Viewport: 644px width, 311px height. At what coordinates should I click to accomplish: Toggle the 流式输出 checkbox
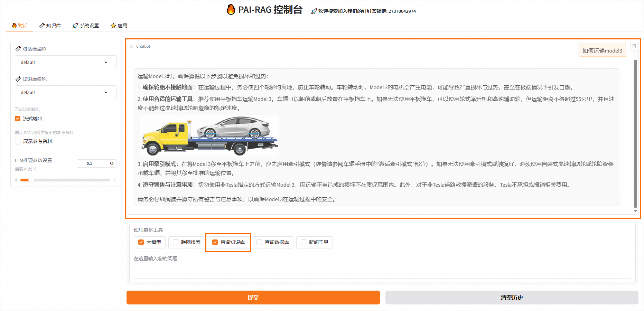point(18,119)
